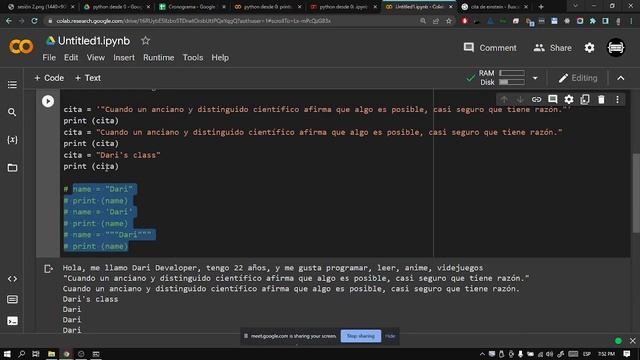Open the File menu
Screen dimensions: 640x360
pos(49,58)
